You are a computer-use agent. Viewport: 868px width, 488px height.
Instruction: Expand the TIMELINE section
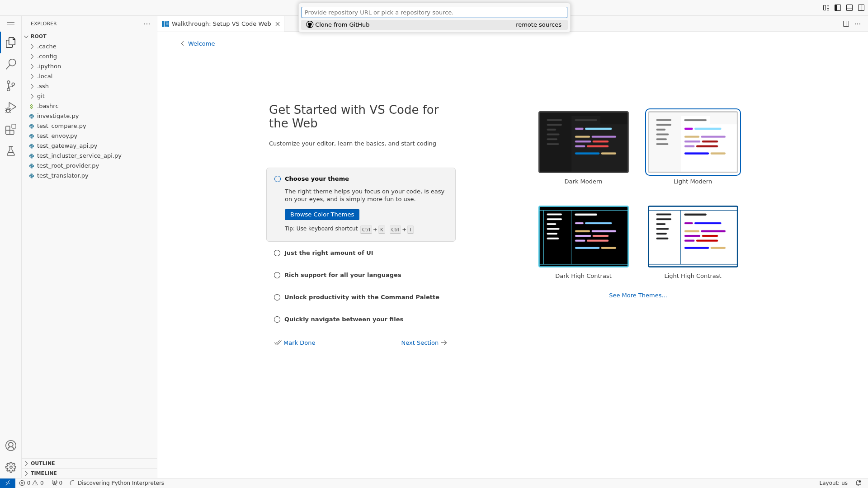[x=43, y=473]
